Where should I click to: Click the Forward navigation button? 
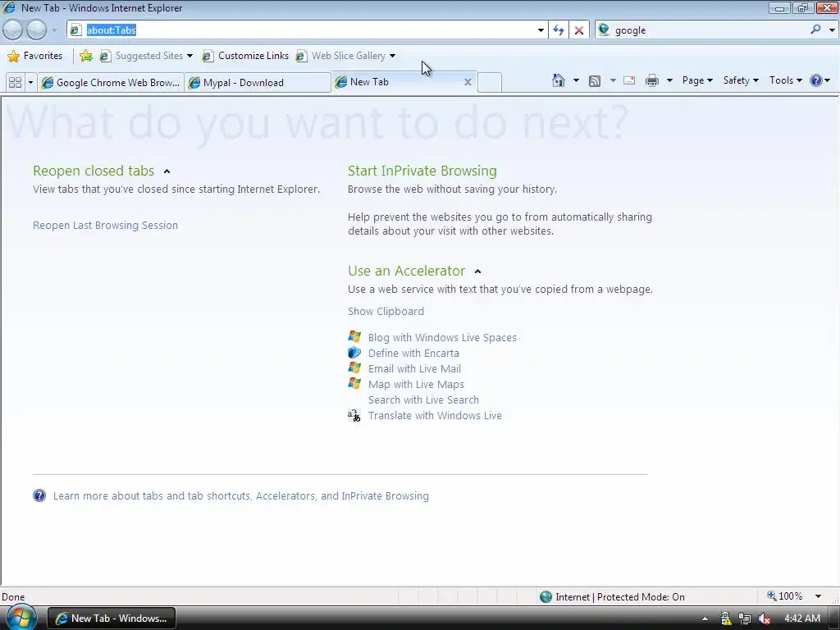tap(36, 30)
